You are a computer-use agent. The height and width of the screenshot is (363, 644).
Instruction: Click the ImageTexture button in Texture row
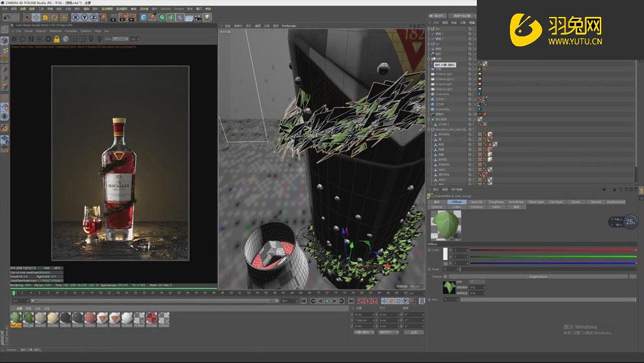[x=537, y=276]
